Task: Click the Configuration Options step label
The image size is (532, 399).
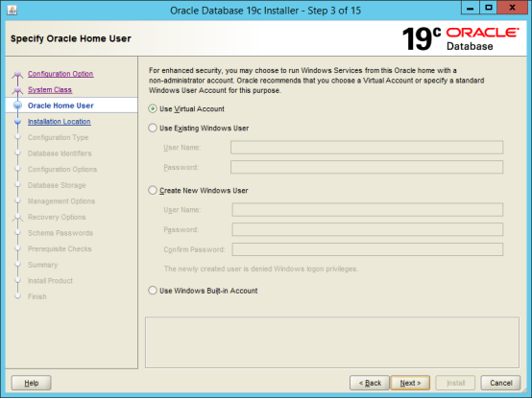Action: click(62, 169)
